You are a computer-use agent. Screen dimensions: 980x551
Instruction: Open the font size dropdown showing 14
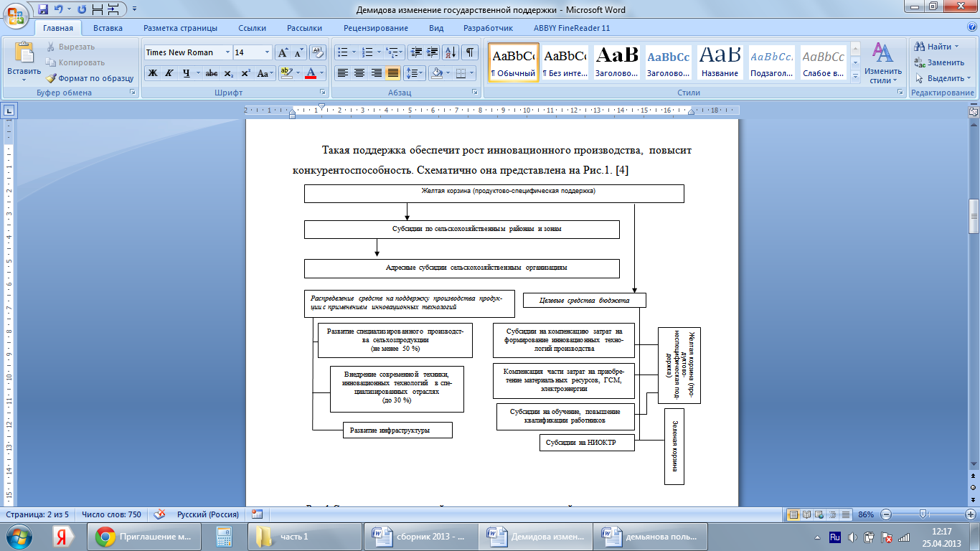[x=267, y=52]
